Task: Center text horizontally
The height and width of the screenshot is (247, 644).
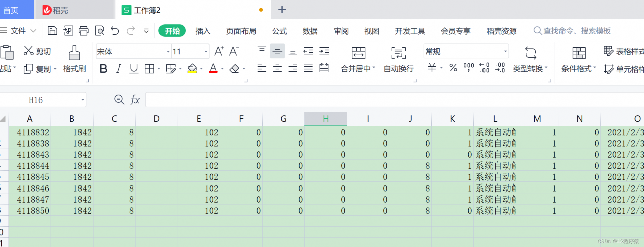Action: (x=277, y=68)
